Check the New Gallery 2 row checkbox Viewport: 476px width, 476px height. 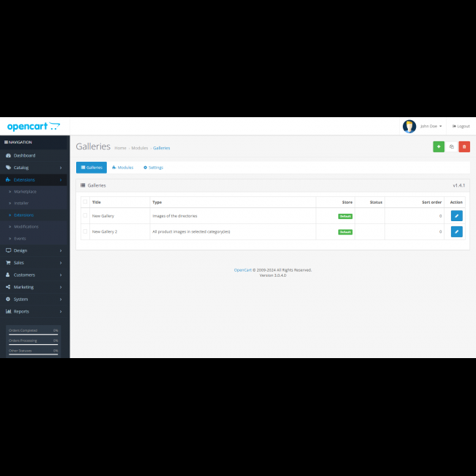[85, 231]
